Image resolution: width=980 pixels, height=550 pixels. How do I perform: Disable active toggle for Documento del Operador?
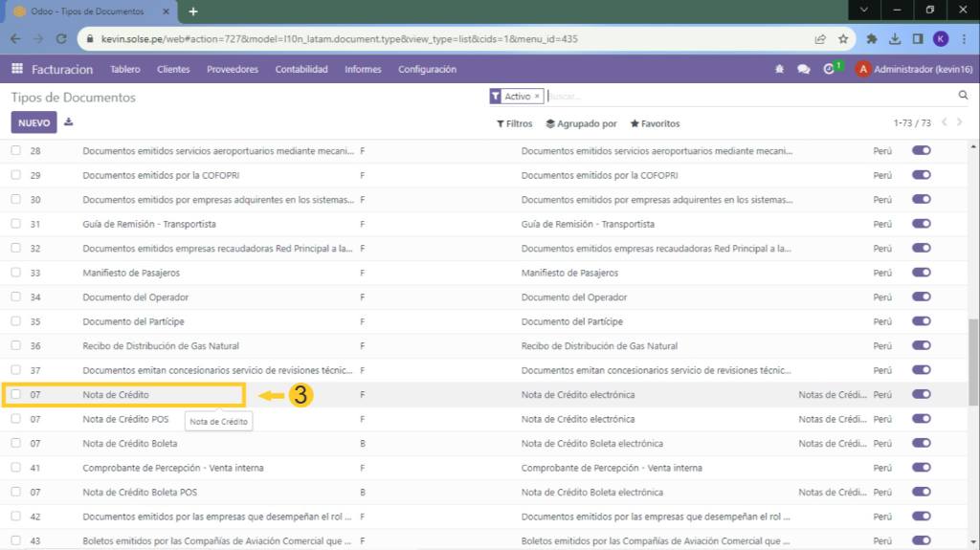tap(921, 297)
